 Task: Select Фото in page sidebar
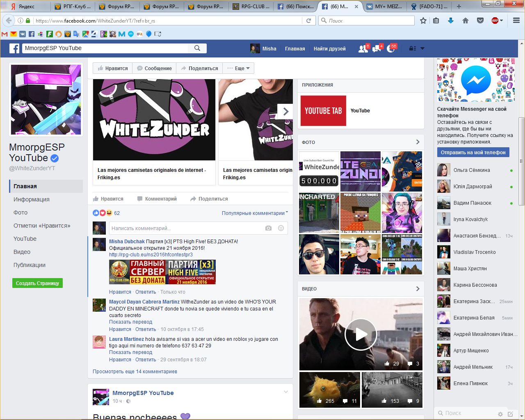[x=21, y=212]
